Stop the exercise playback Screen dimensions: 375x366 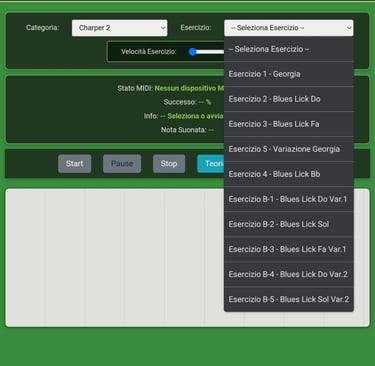[169, 164]
